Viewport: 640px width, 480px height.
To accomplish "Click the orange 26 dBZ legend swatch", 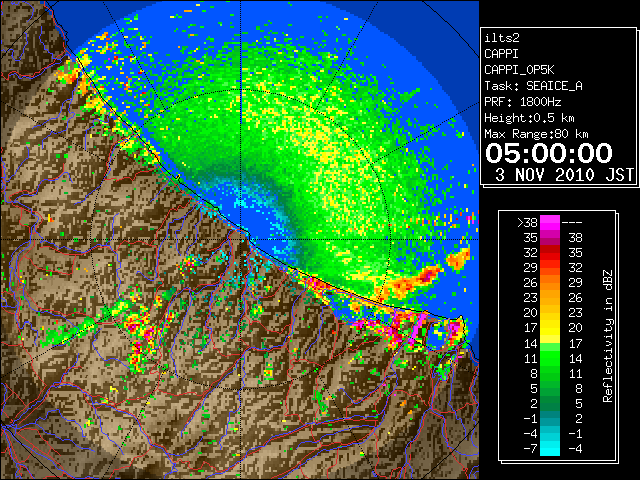I will coord(550,282).
